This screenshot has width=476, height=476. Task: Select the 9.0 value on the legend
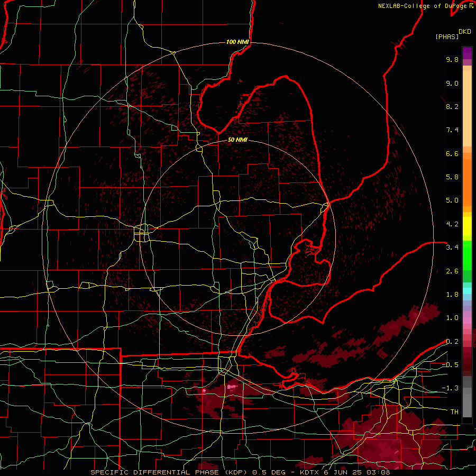[x=452, y=83]
